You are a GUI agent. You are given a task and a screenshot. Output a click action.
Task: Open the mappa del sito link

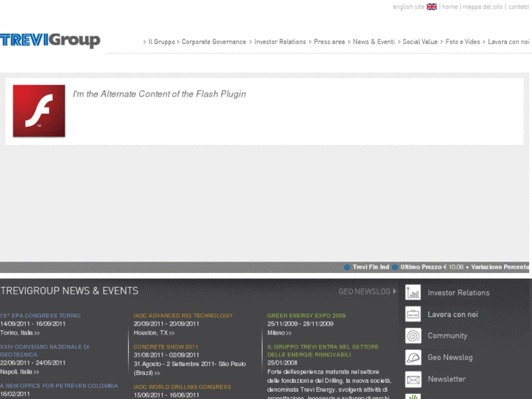coord(482,7)
